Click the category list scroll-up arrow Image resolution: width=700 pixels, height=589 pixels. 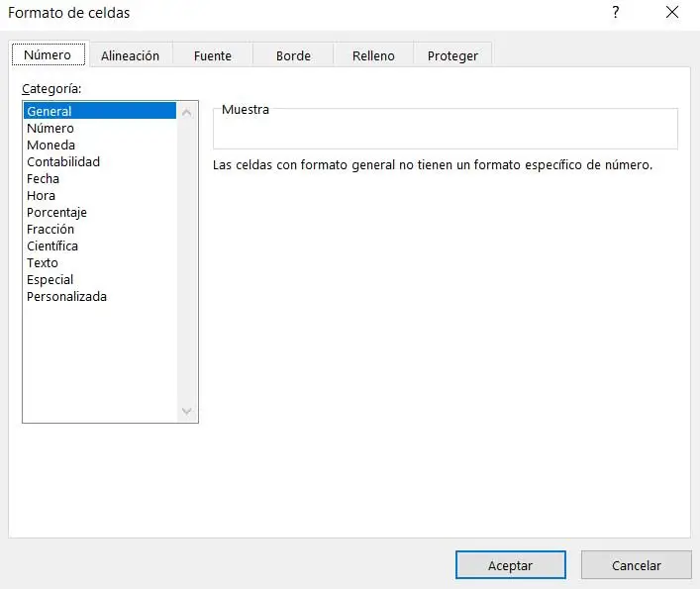187,113
